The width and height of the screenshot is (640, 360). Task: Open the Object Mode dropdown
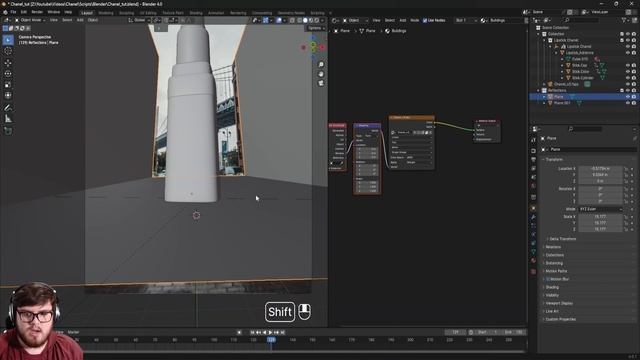point(31,20)
